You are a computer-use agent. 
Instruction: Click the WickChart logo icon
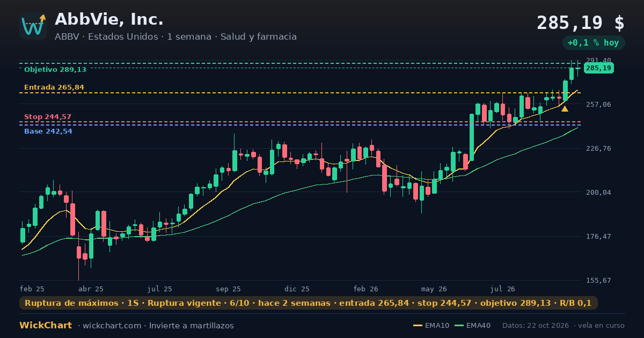[x=33, y=26]
